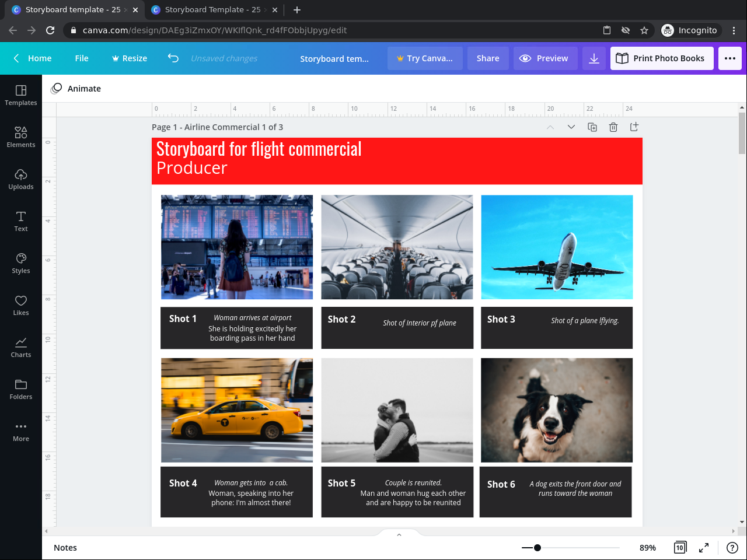Select the airport departure board image
The image size is (747, 560).
pyautogui.click(x=237, y=247)
